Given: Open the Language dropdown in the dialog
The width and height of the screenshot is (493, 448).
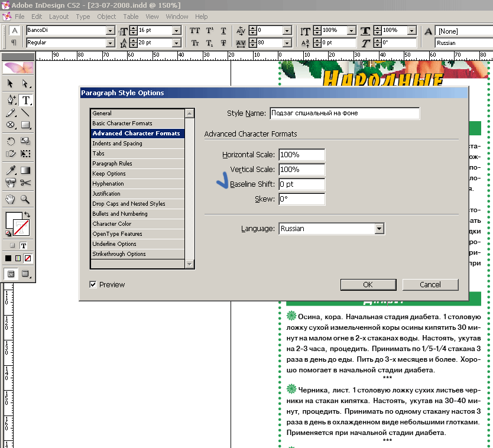Looking at the screenshot, I should (380, 229).
